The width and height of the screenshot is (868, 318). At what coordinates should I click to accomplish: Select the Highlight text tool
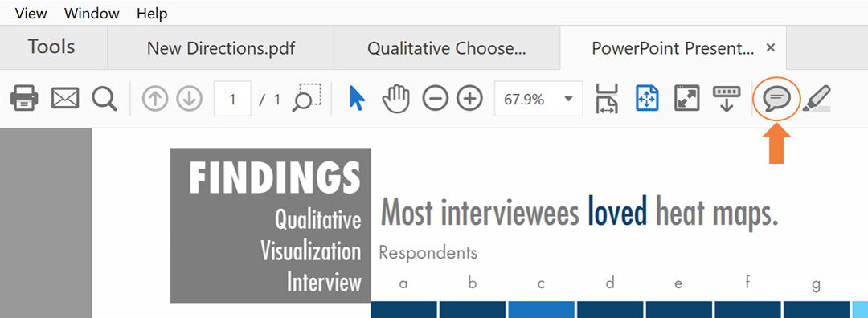817,99
